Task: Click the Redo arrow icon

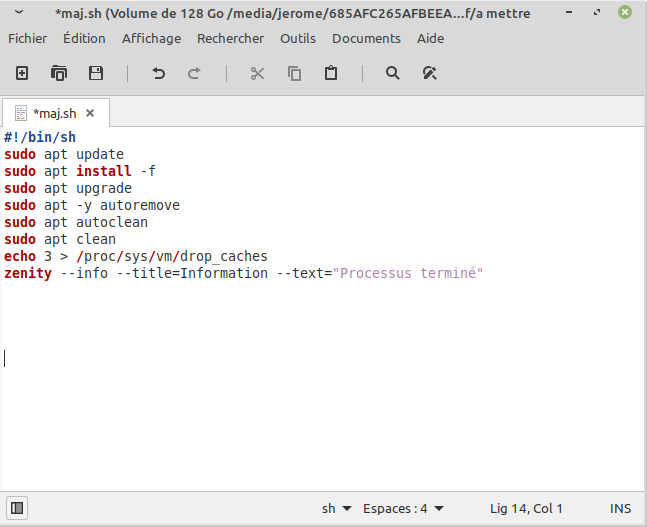Action: click(x=194, y=73)
